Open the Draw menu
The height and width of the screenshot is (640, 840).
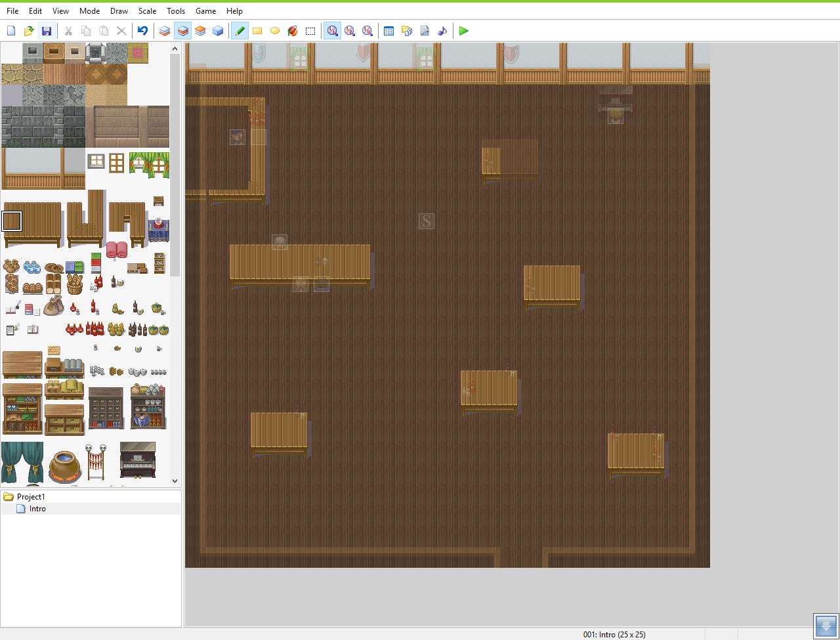[119, 11]
